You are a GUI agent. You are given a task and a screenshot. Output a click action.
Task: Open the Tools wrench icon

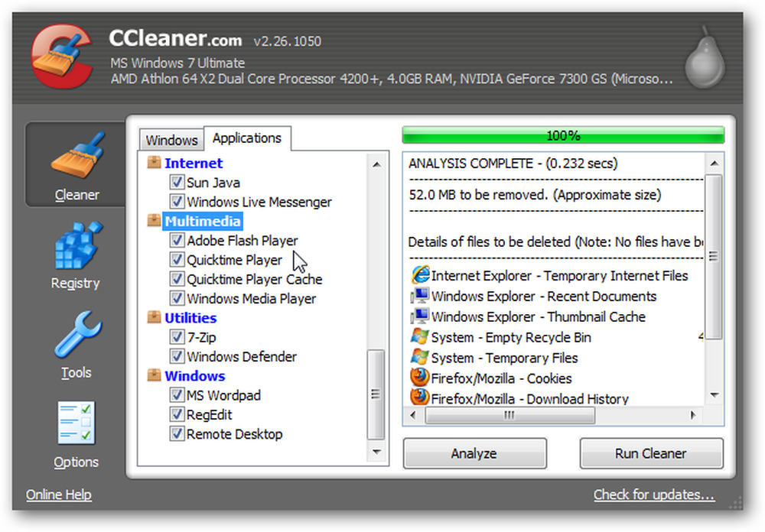pos(77,335)
